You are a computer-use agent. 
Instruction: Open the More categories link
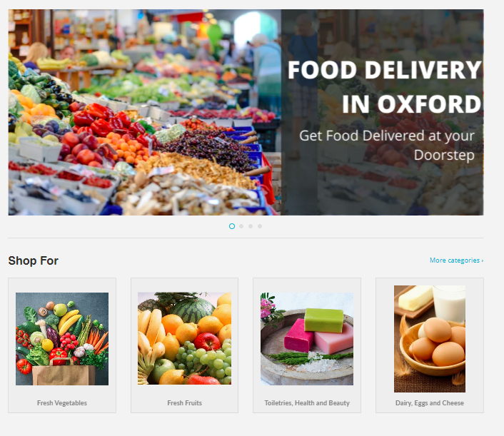456,260
